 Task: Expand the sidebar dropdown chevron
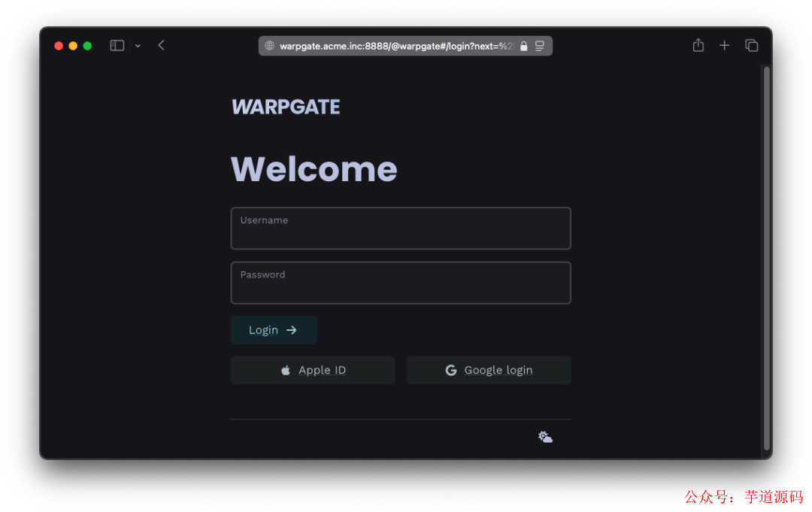click(x=138, y=46)
